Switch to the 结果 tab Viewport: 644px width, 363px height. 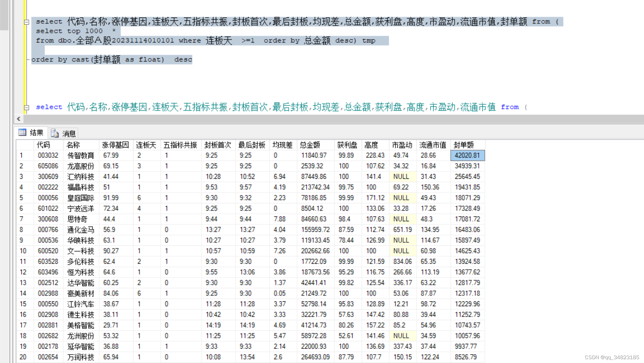(x=36, y=133)
